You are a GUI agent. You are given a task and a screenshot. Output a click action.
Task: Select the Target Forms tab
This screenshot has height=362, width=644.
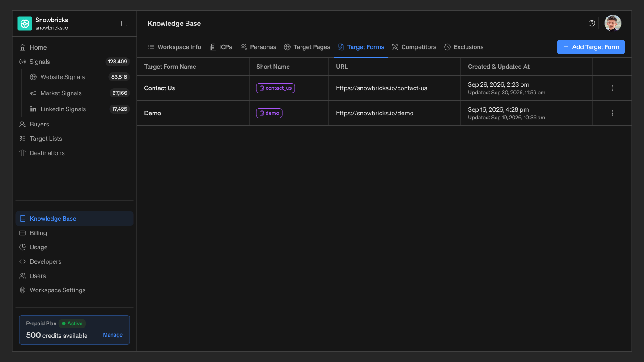[361, 47]
